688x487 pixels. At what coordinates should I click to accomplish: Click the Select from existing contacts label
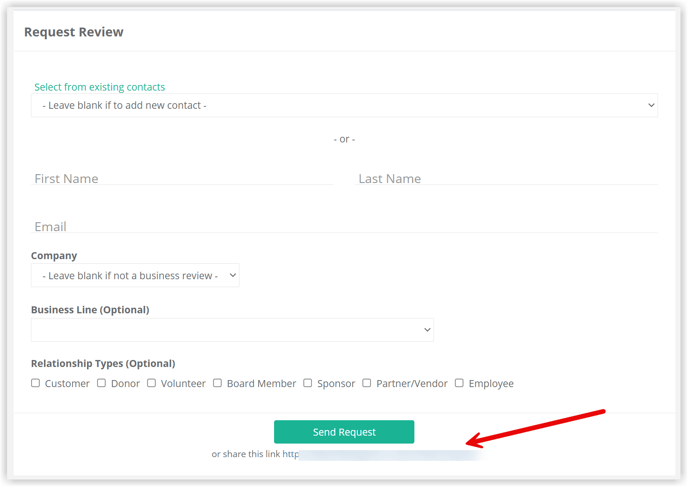pos(100,87)
